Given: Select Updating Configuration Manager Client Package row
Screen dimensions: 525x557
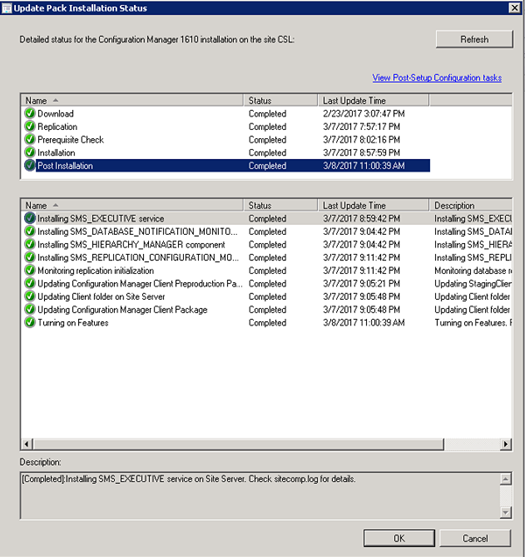Looking at the screenshot, I should (x=266, y=309).
